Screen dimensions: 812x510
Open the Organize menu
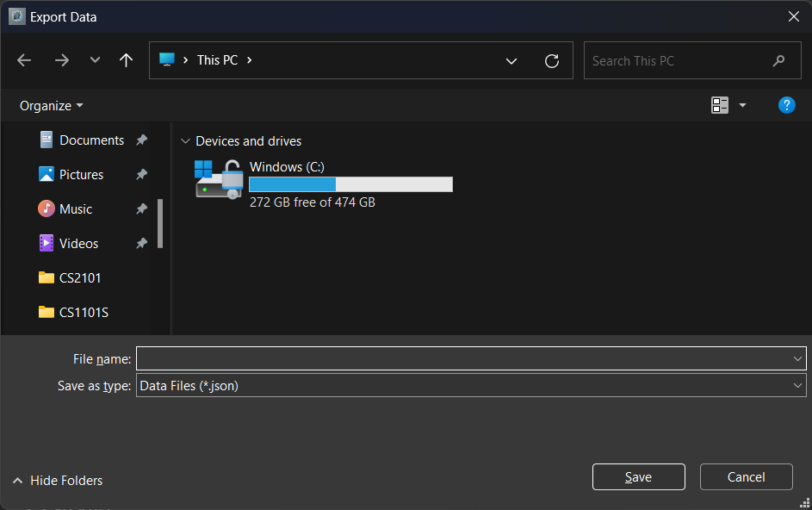(x=52, y=105)
